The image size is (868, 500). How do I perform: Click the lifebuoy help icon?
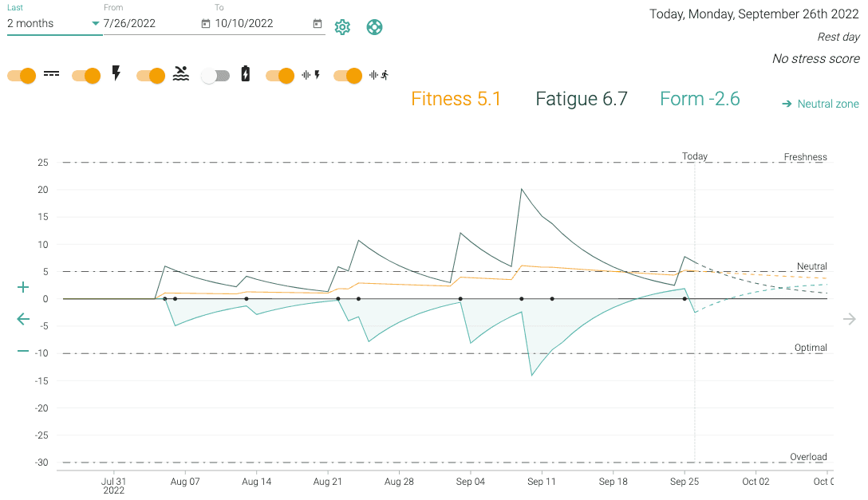pyautogui.click(x=374, y=27)
